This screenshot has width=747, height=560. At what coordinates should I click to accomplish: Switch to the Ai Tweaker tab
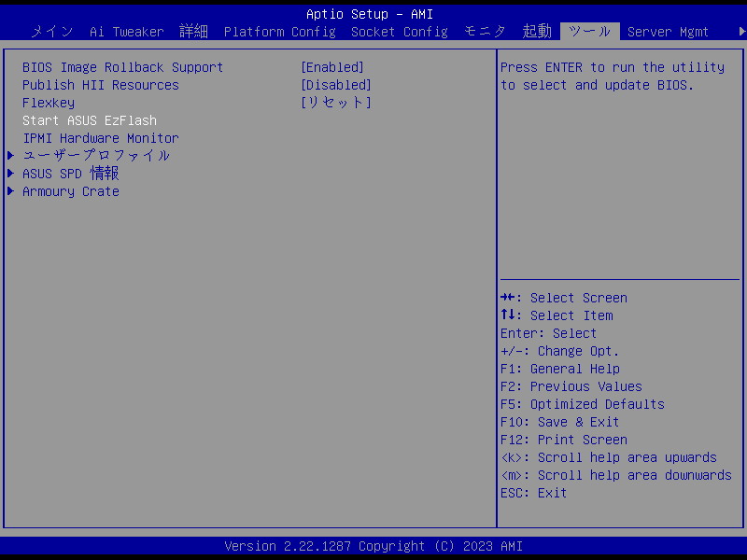(x=127, y=32)
